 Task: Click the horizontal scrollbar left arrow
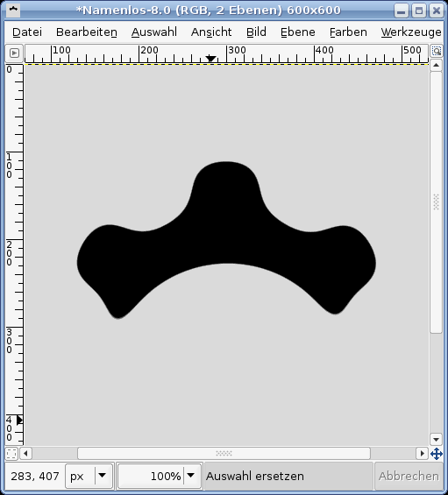[x=25, y=454]
